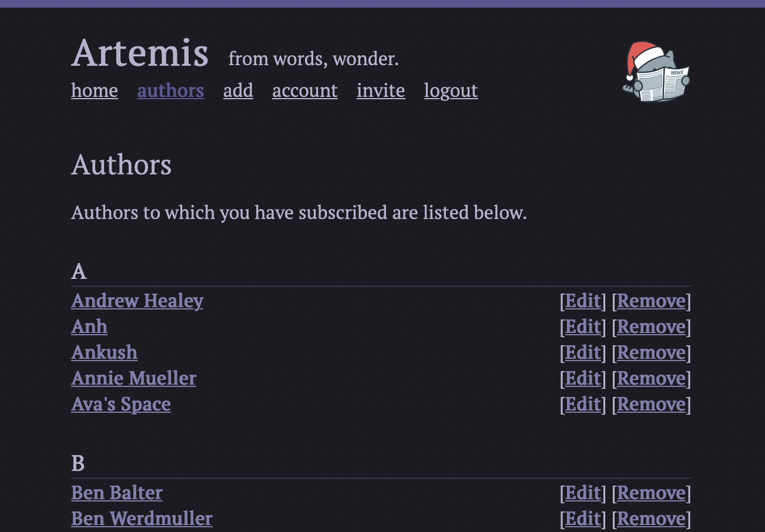Remove Ava's Space from subscriptions

coord(651,404)
